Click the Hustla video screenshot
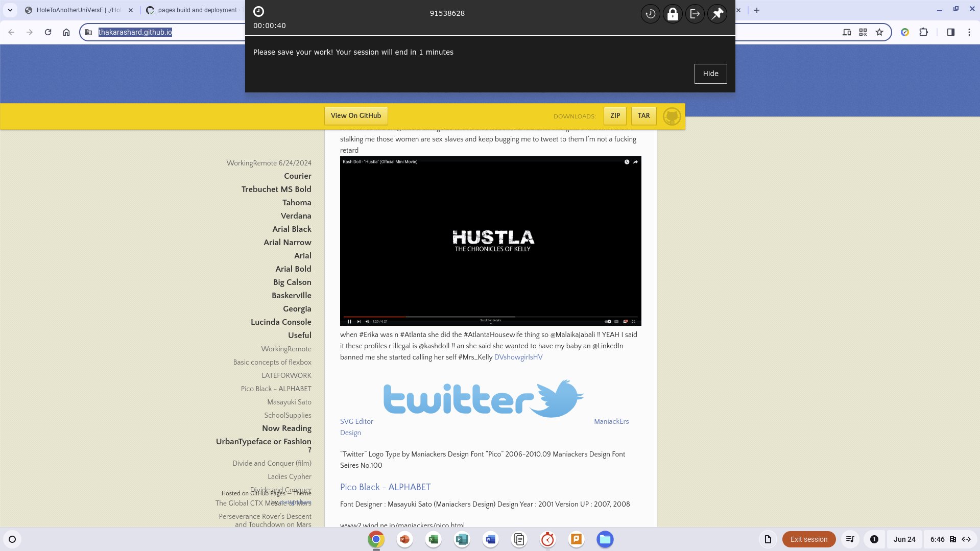 (x=490, y=241)
